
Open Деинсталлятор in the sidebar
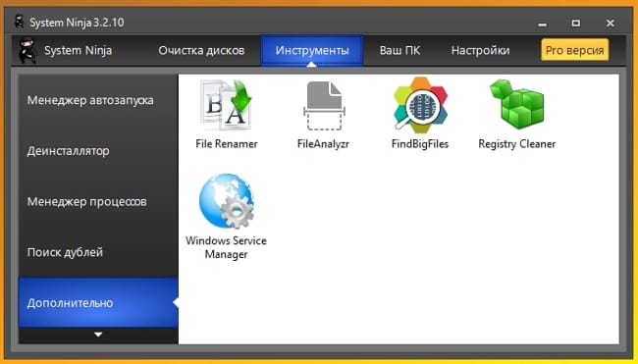coord(98,151)
